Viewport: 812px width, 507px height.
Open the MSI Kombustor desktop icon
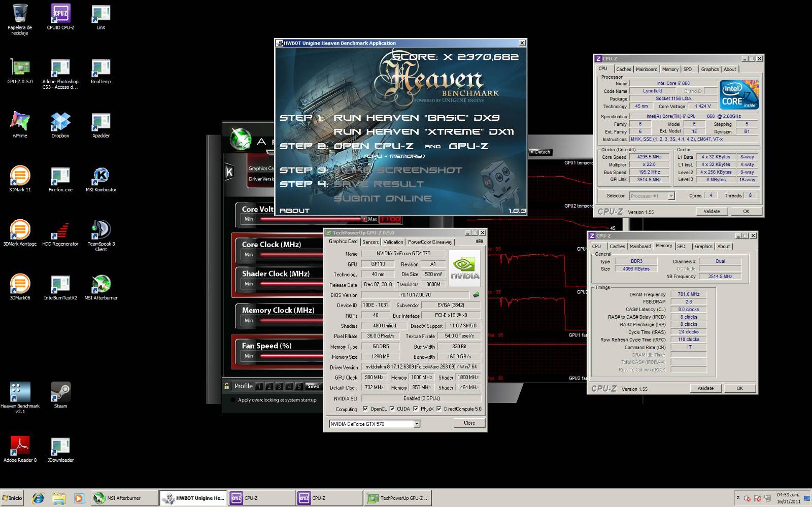pyautogui.click(x=101, y=179)
